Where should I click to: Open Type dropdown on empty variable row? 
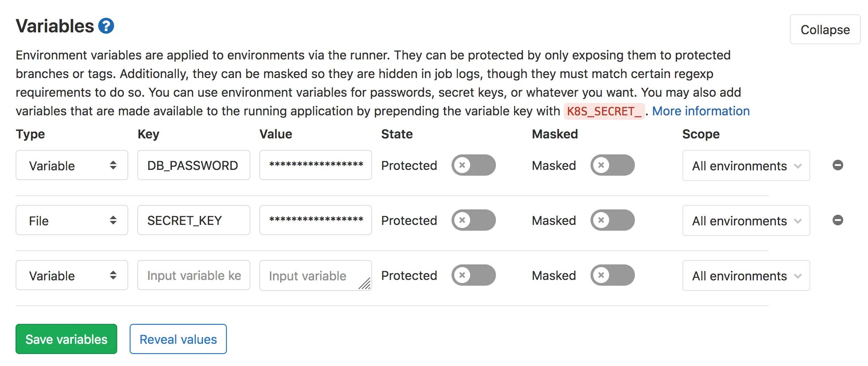(x=72, y=275)
